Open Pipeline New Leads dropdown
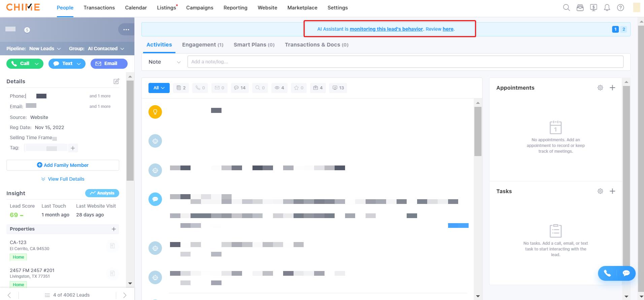The image size is (644, 300). click(45, 49)
